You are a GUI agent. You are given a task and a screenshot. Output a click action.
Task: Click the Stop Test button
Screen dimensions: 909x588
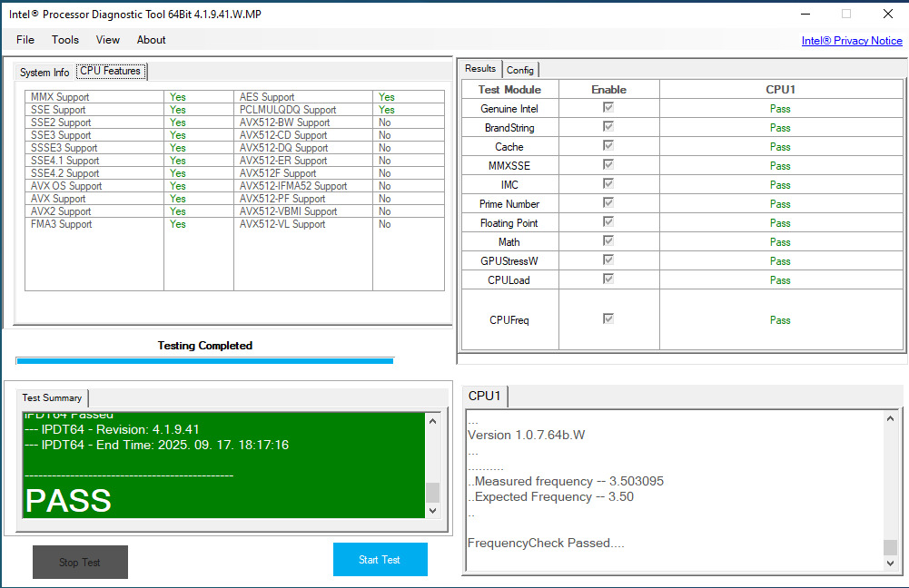80,562
